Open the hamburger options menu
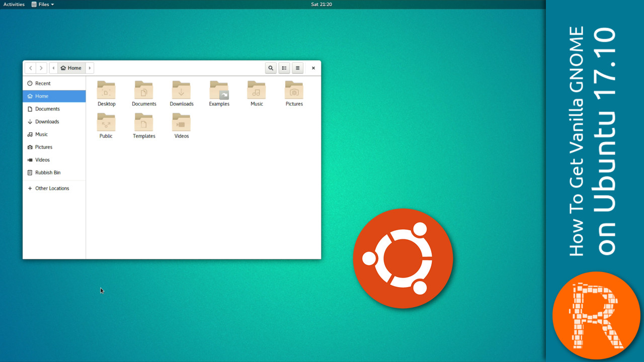Image resolution: width=644 pixels, height=362 pixels. (x=297, y=68)
